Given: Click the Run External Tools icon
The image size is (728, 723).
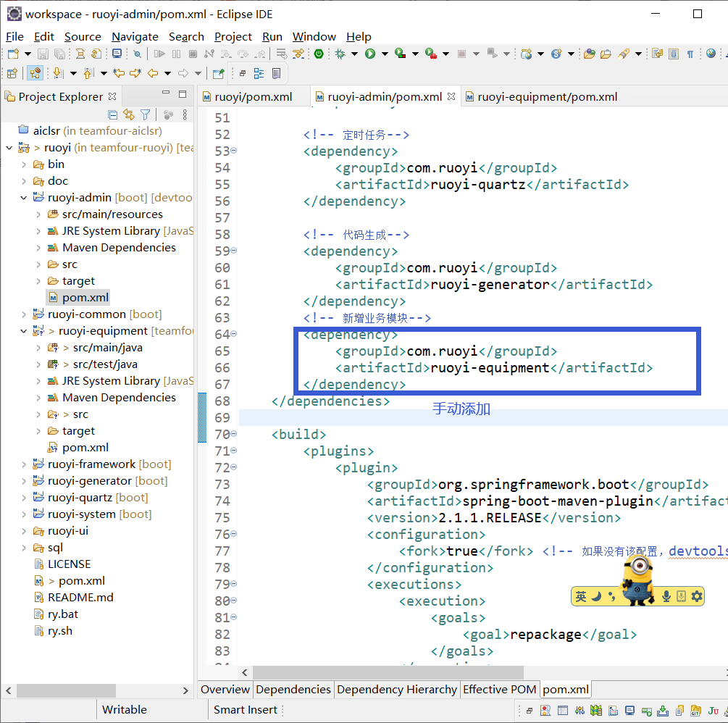Looking at the screenshot, I should [431, 54].
